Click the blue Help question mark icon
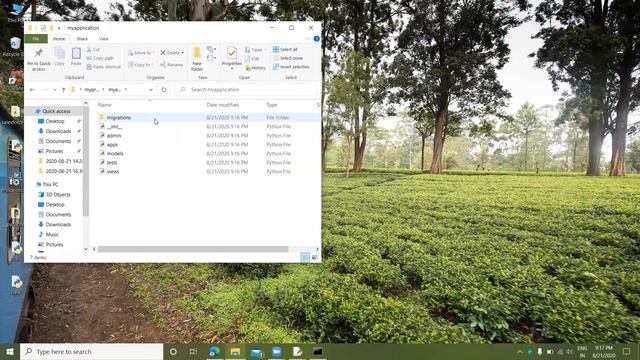This screenshot has height=360, width=640. click(x=317, y=39)
